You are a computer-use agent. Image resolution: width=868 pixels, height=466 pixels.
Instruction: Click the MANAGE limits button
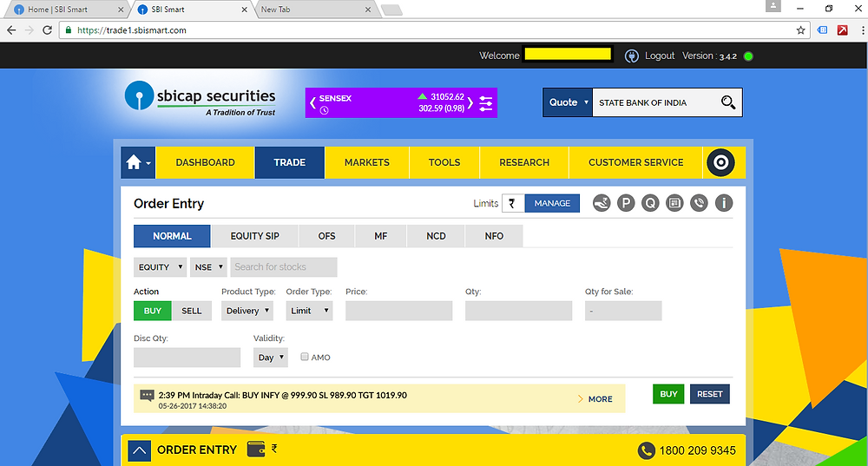(x=552, y=203)
